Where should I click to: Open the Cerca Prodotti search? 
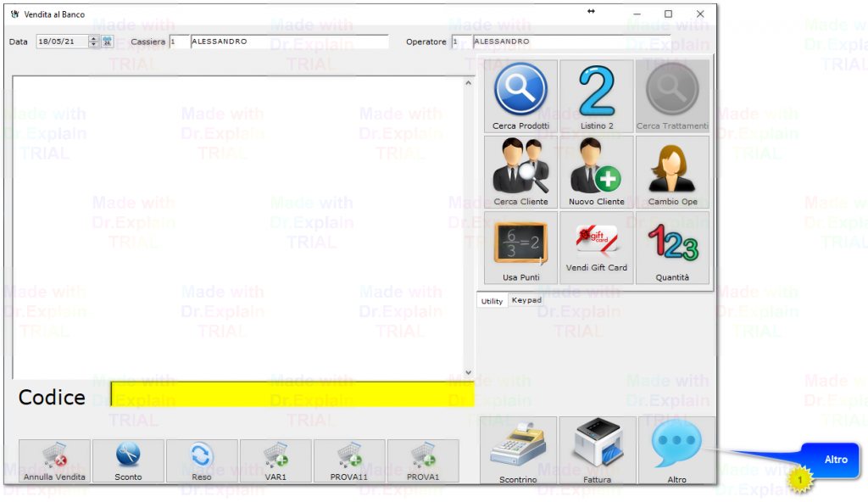(x=520, y=95)
